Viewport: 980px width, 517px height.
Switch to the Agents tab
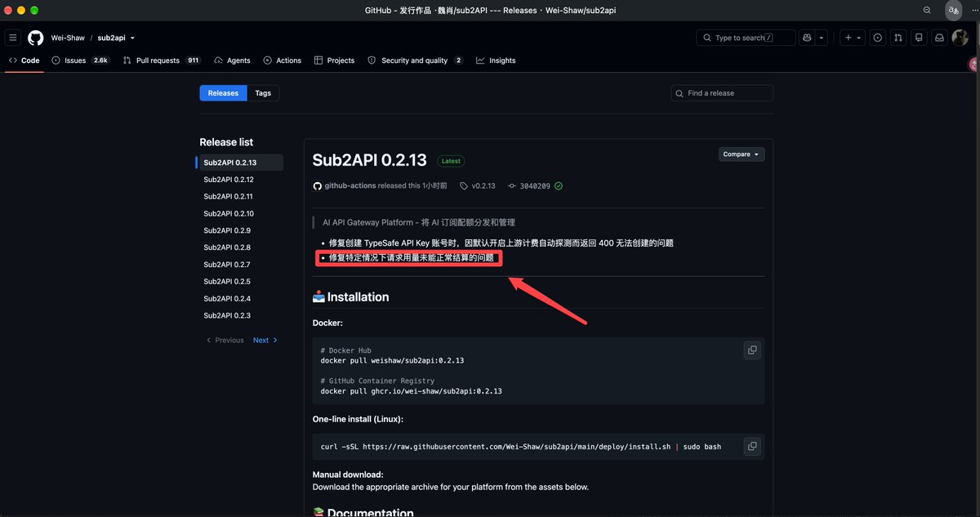pyautogui.click(x=232, y=60)
